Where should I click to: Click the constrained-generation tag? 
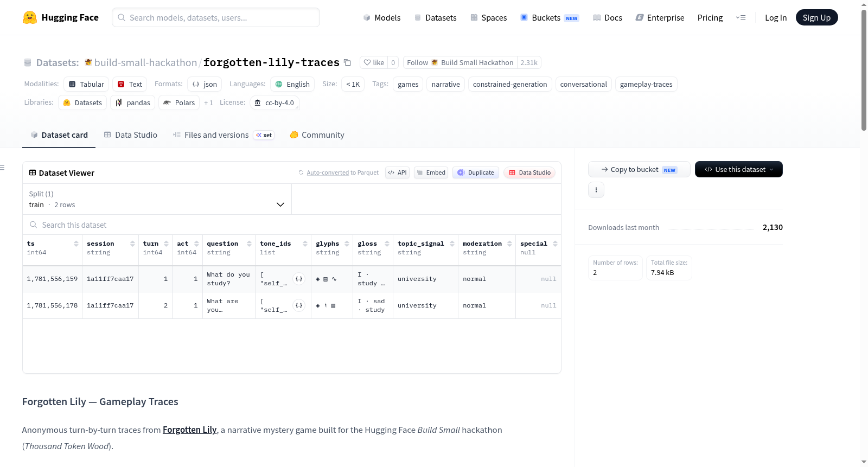pyautogui.click(x=510, y=84)
